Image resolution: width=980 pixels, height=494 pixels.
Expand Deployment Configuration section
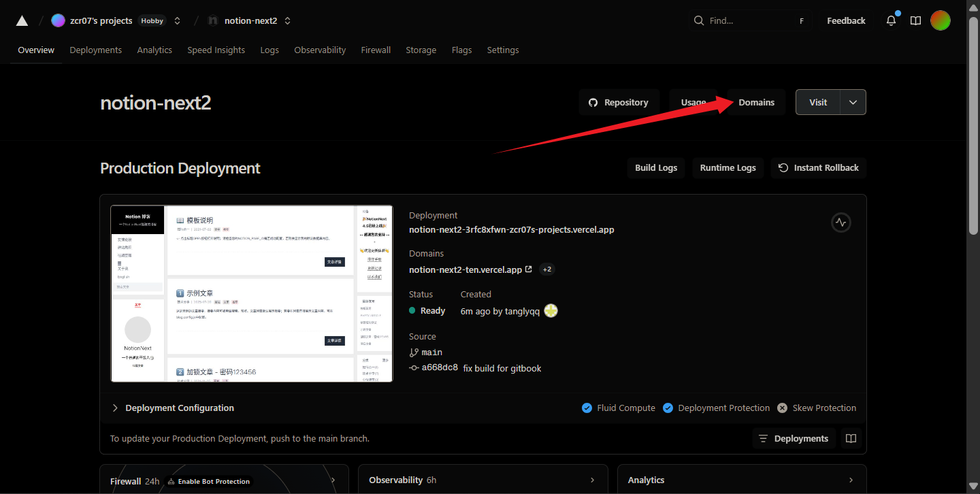coord(173,408)
